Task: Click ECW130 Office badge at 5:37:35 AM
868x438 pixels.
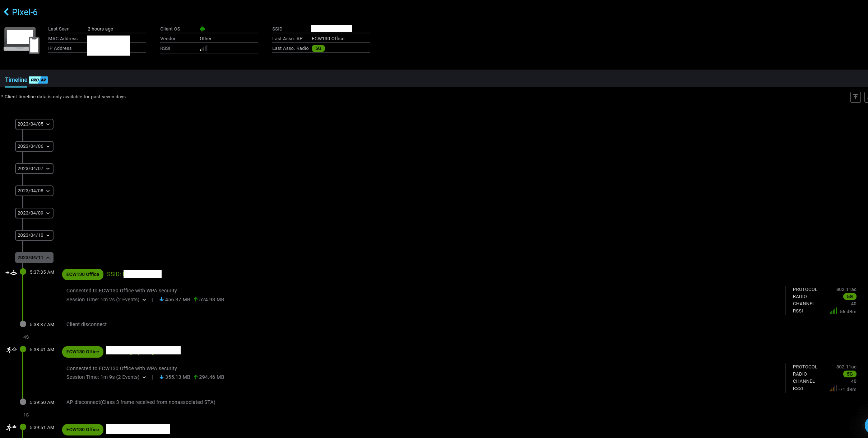Action: click(x=83, y=274)
